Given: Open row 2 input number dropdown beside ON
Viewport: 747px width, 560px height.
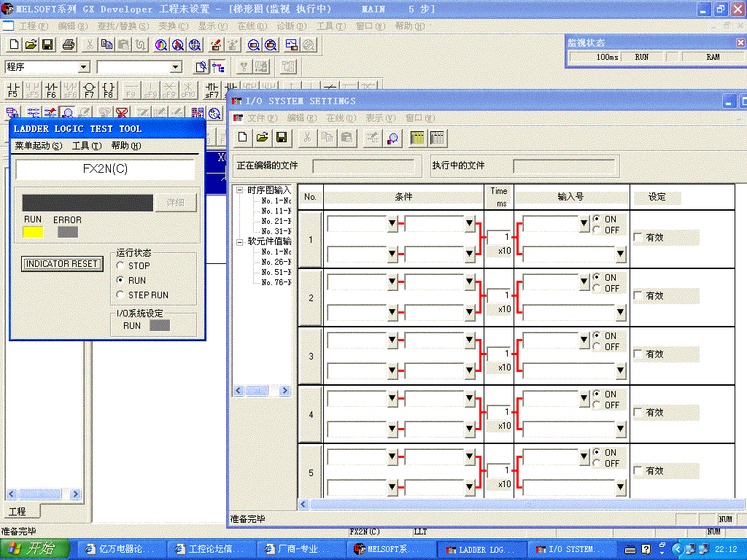Looking at the screenshot, I should (584, 281).
